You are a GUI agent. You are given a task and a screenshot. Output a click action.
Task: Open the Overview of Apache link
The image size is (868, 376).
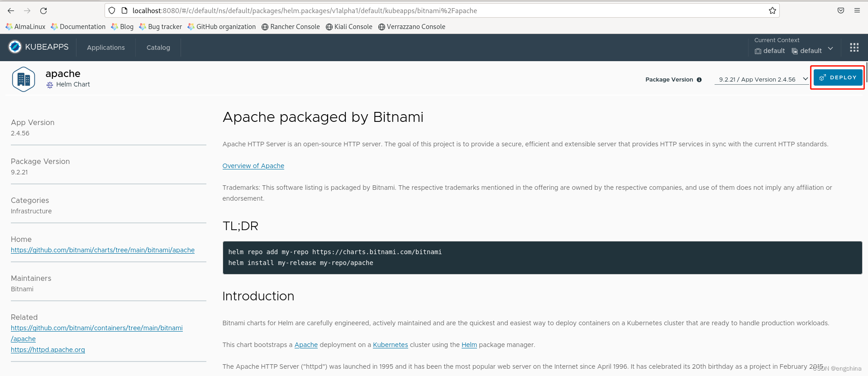point(253,166)
